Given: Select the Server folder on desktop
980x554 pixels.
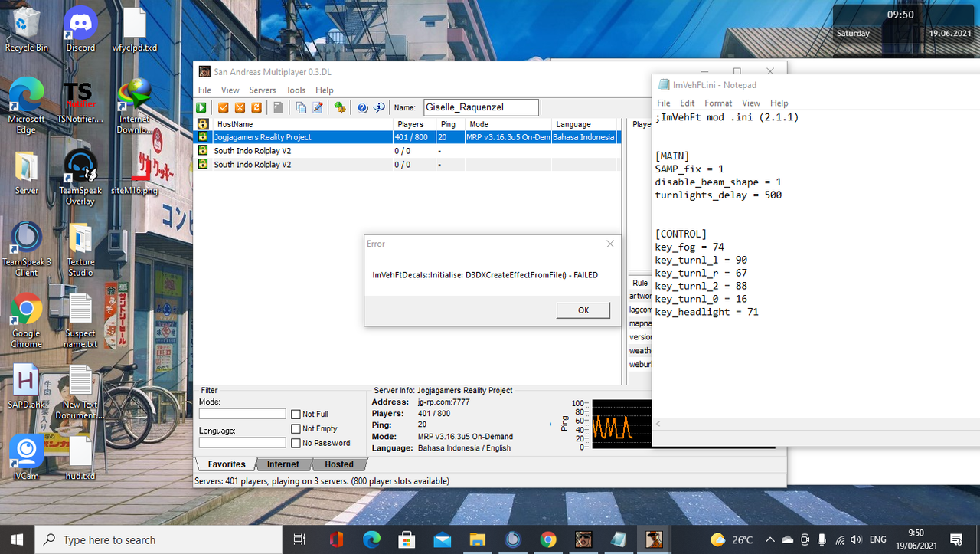Looking at the screenshot, I should click(27, 174).
